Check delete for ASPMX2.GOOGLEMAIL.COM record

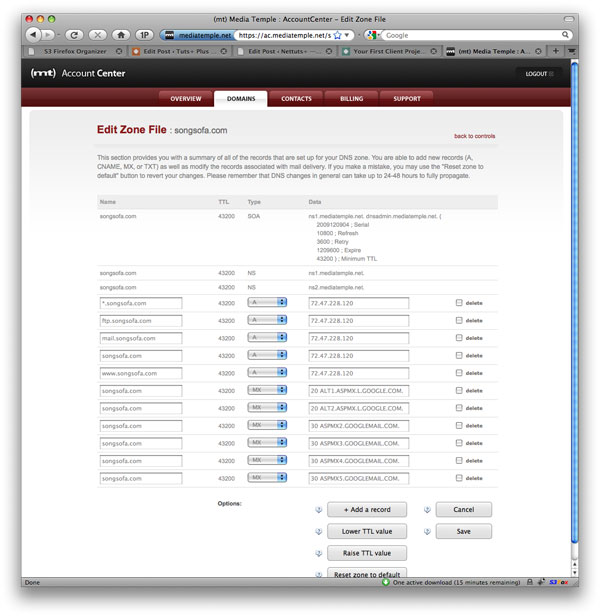[459, 425]
